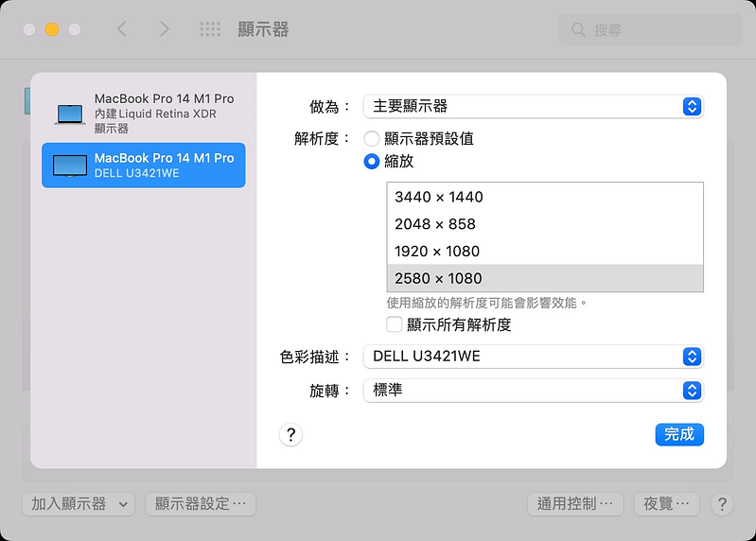
Task: Click the 完成 button
Action: [x=678, y=434]
